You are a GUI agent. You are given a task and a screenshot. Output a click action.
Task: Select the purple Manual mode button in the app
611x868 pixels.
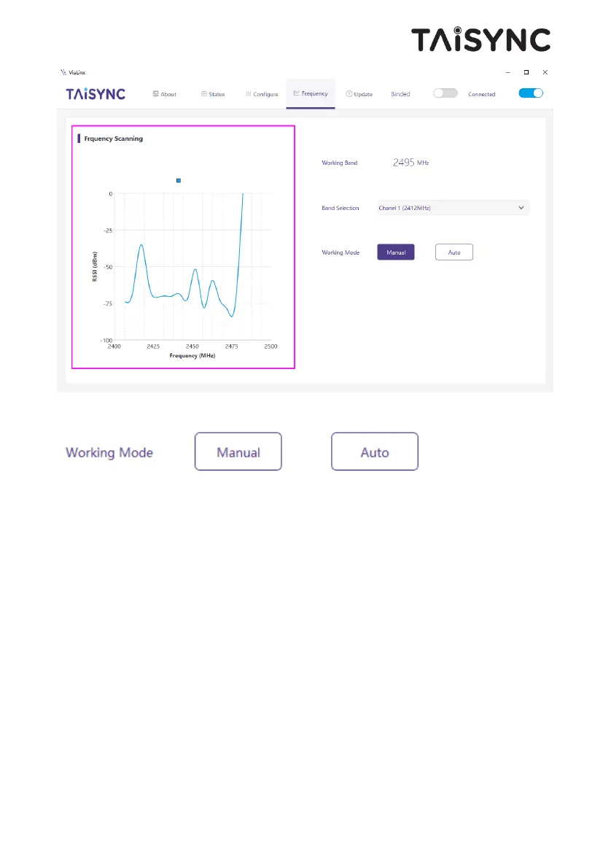(x=396, y=252)
